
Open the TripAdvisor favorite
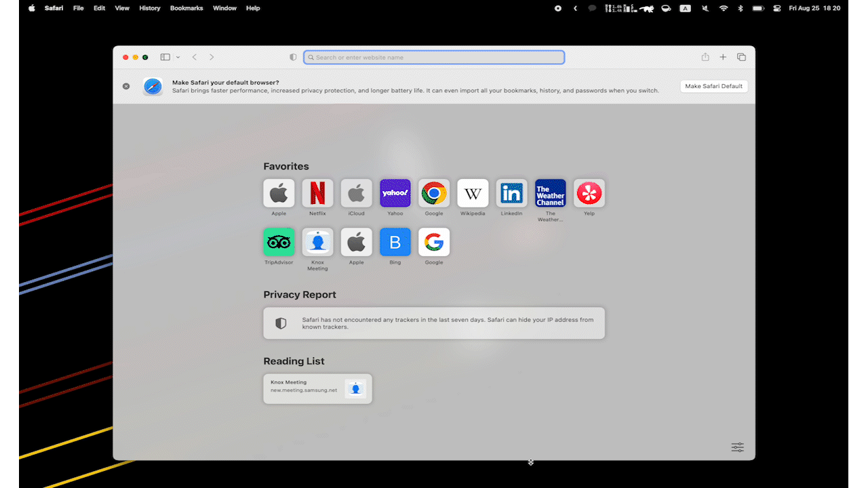coord(279,242)
